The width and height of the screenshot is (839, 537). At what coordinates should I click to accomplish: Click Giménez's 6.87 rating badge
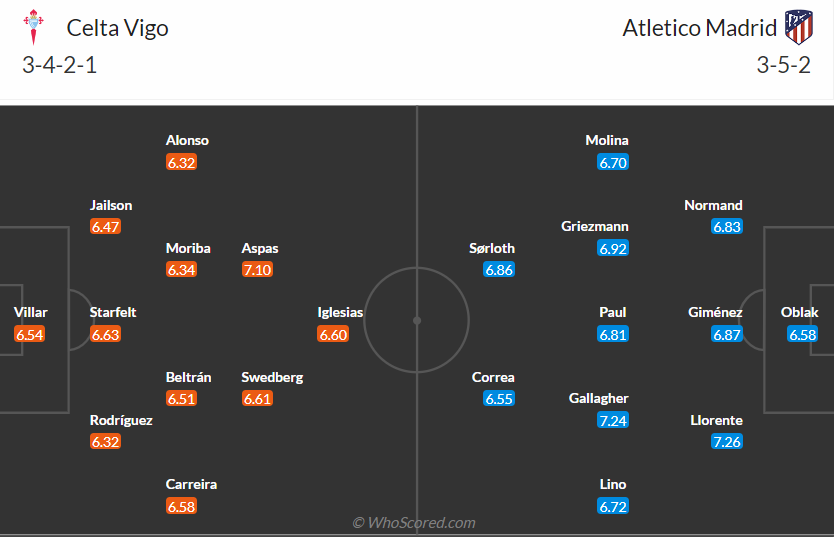point(727,335)
